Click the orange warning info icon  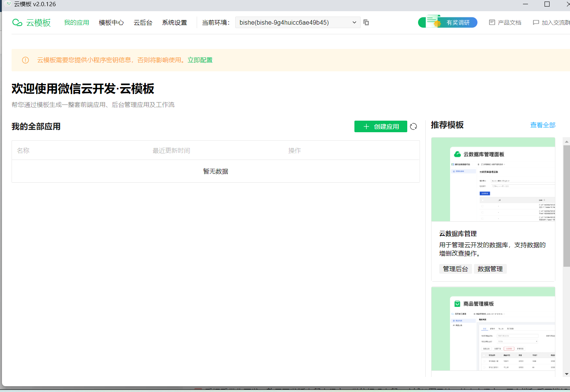pos(25,60)
